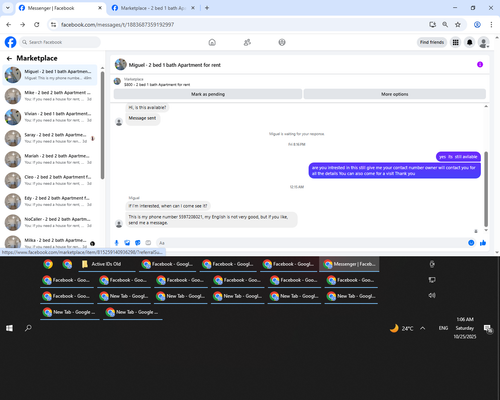The height and width of the screenshot is (400, 500).
Task: Open the Chrome three-dot menu
Action: click(491, 25)
